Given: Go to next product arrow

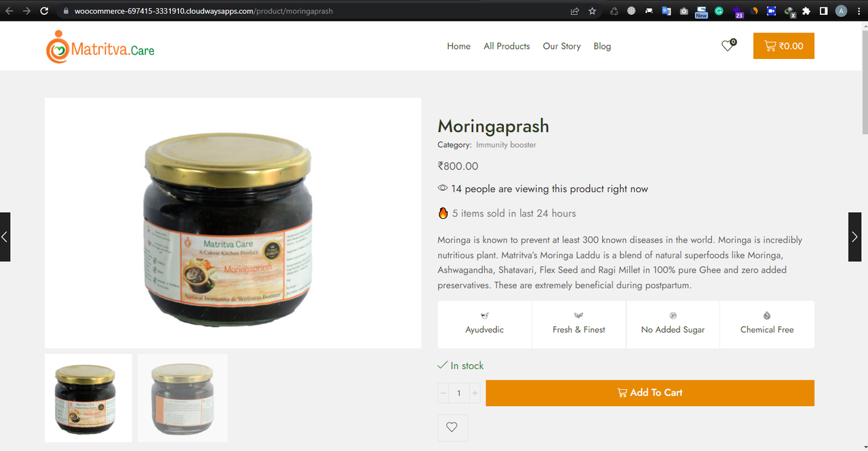Looking at the screenshot, I should (x=854, y=237).
